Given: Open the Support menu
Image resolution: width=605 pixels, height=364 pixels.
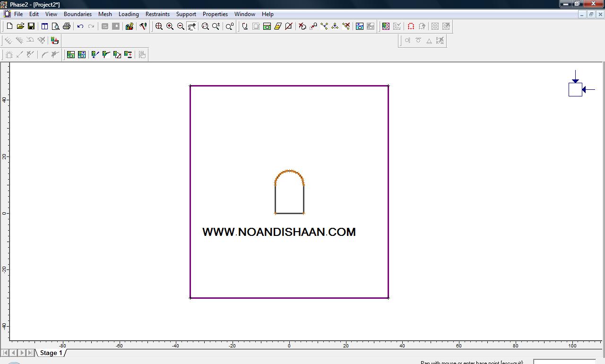Looking at the screenshot, I should (186, 14).
